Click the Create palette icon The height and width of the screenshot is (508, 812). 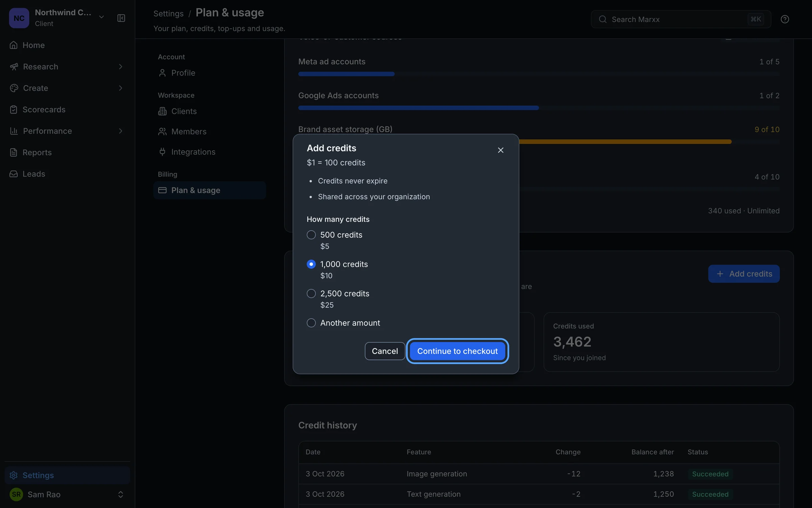14,88
